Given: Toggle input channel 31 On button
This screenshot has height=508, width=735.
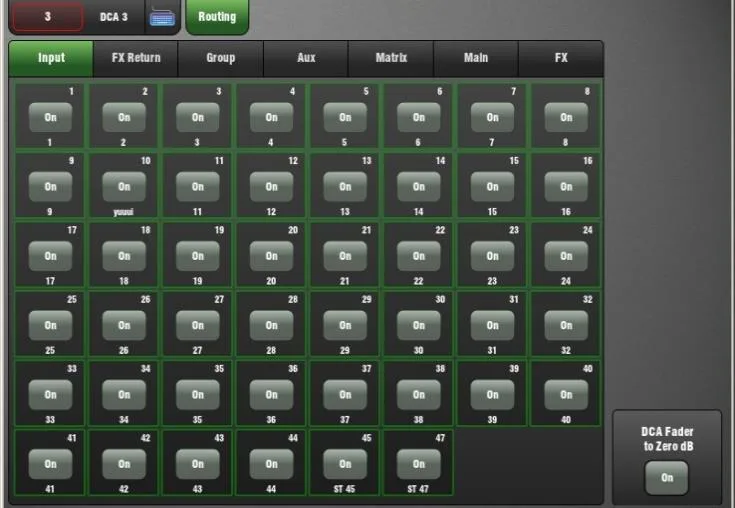Looking at the screenshot, I should 492,325.
